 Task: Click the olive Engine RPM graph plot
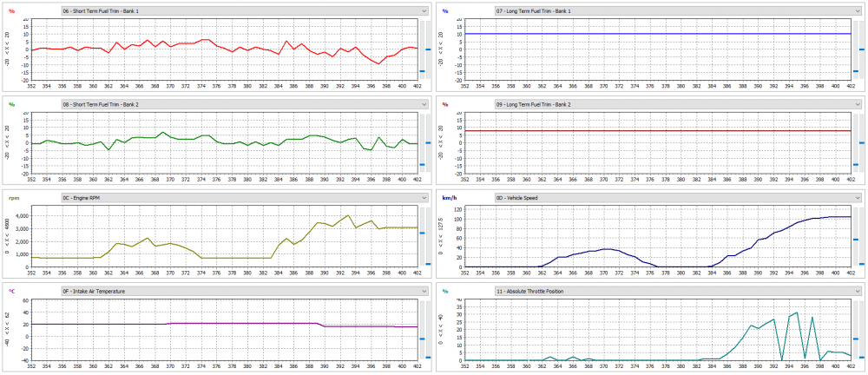(x=224, y=236)
